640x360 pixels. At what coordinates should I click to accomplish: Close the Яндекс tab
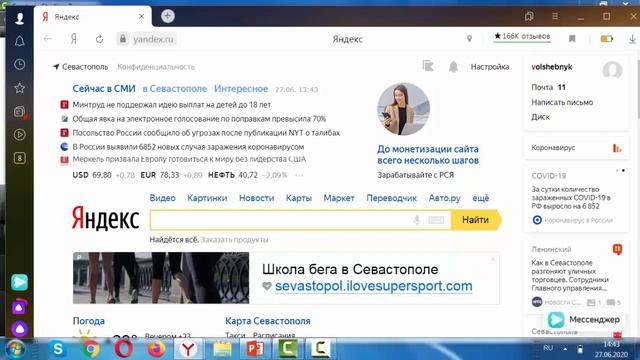tap(141, 16)
